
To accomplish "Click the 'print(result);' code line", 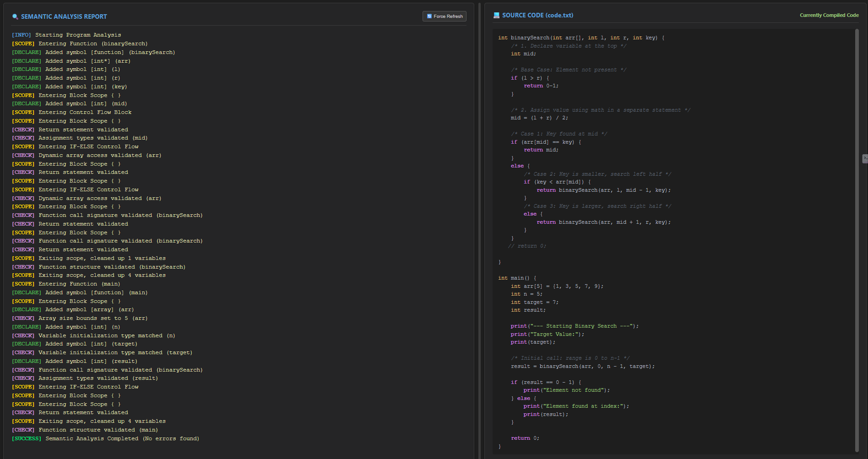I will pos(546,414).
